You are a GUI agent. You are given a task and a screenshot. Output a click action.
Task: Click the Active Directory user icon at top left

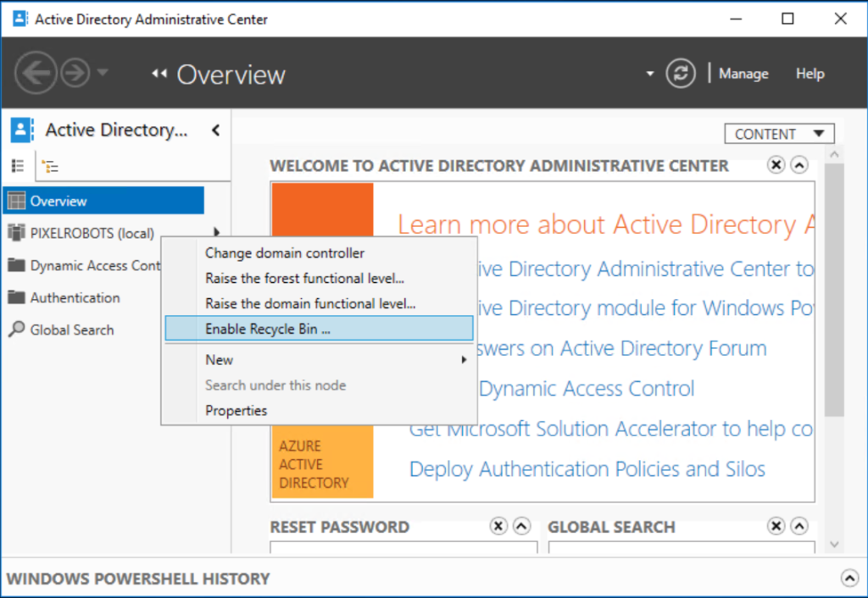[x=19, y=130]
